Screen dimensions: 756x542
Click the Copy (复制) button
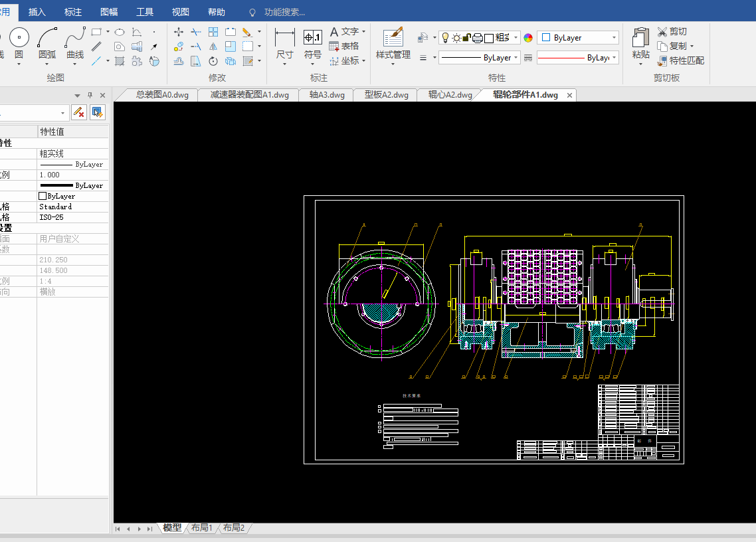coord(676,46)
